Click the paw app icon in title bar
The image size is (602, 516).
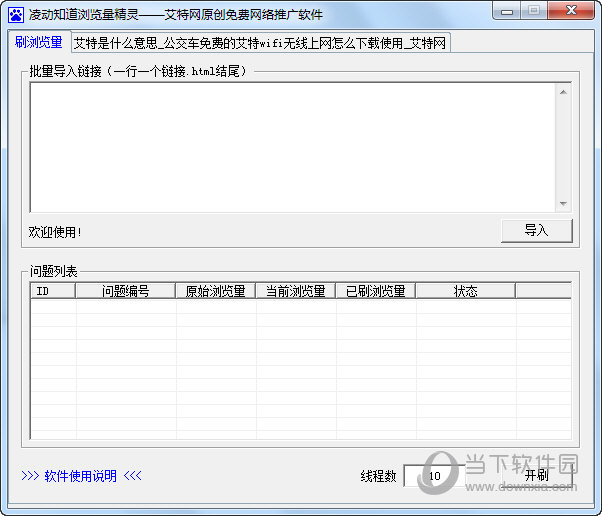click(16, 15)
